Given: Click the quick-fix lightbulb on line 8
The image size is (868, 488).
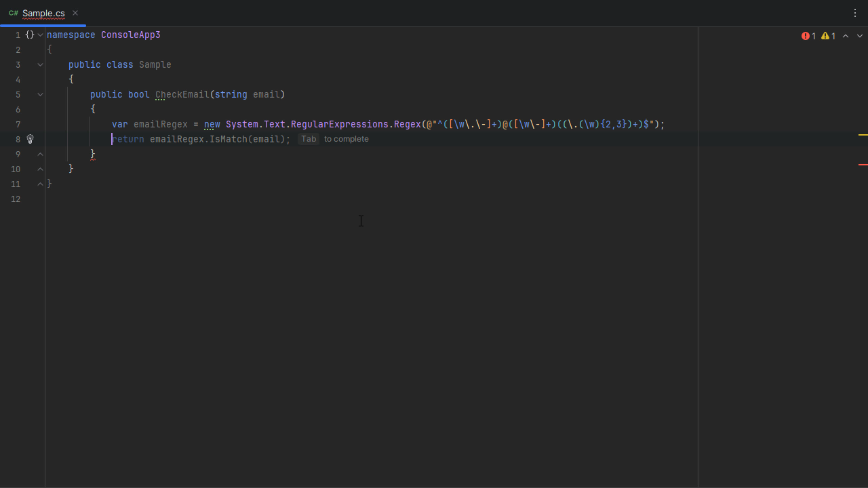Looking at the screenshot, I should 30,139.
